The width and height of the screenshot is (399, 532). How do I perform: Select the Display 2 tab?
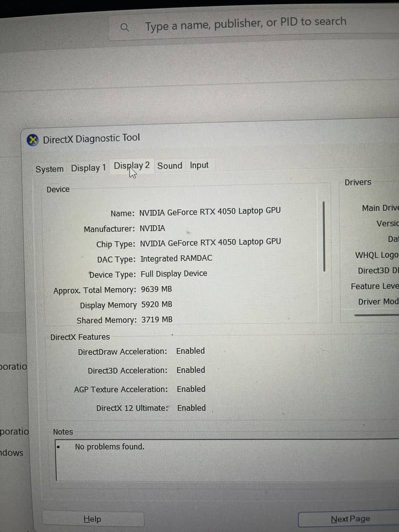click(132, 166)
